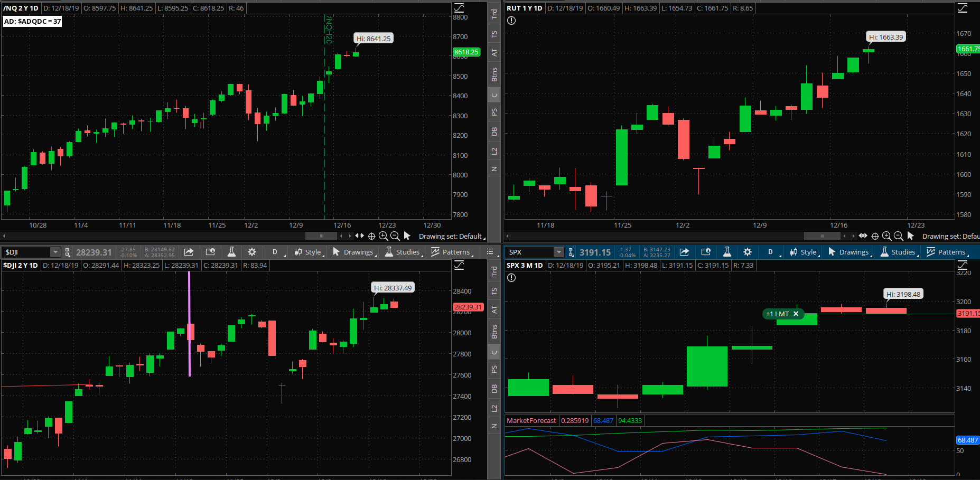Activate the crosshair tool under the /NQ chart
980x480 pixels.
[371, 236]
